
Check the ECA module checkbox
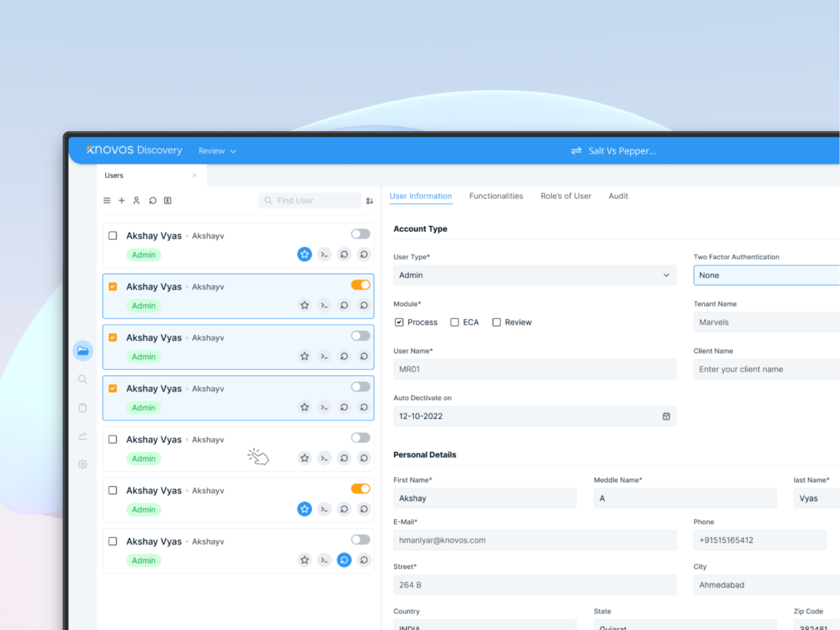click(x=454, y=323)
